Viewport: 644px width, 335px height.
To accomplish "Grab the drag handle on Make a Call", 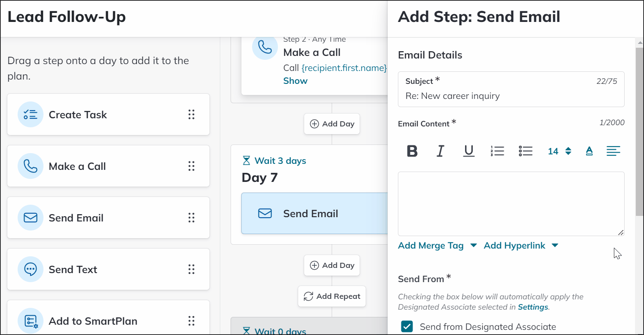I will 191,166.
